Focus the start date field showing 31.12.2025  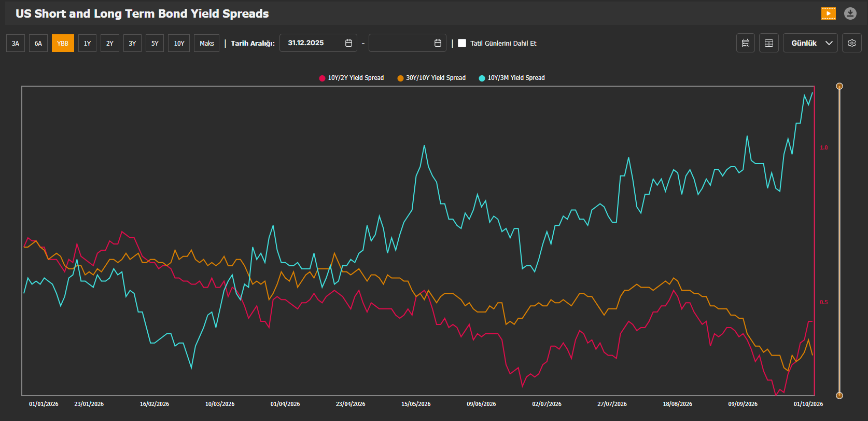318,43
